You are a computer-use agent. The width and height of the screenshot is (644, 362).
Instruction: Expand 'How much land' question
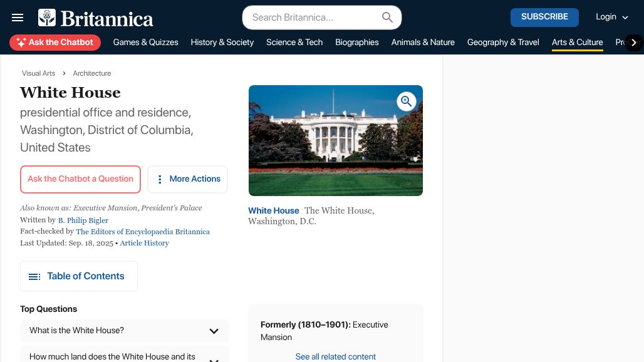click(214, 359)
